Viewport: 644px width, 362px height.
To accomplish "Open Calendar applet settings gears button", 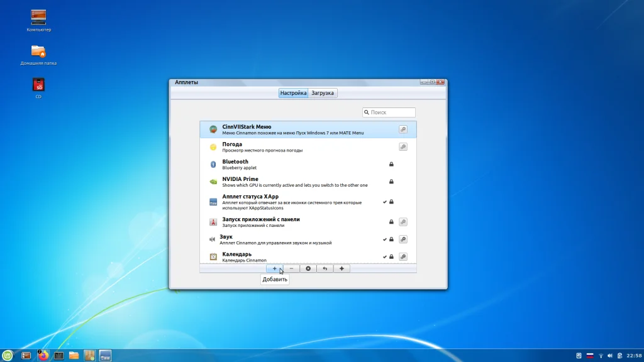I will click(x=403, y=256).
